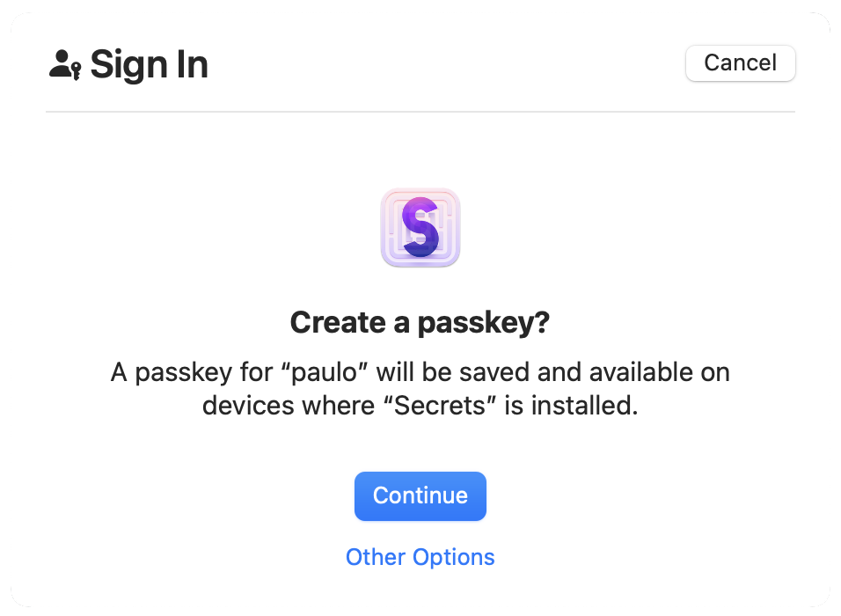Image resolution: width=841 pixels, height=616 pixels.
Task: Dismiss the Sign In dialog via Cancel
Action: 740,62
